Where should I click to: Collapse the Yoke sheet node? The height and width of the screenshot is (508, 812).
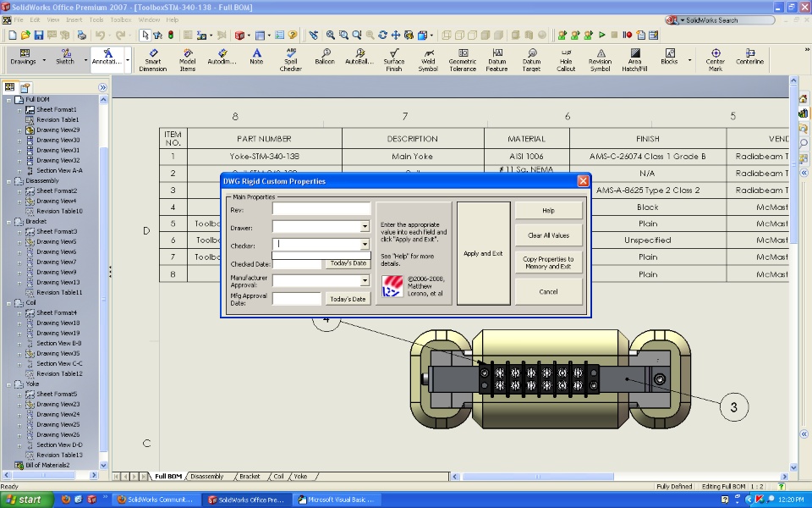point(8,384)
